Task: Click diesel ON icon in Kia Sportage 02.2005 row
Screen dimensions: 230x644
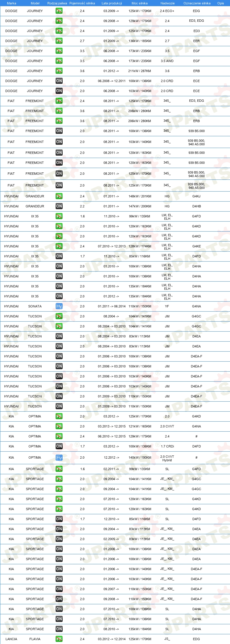Action: click(59, 539)
